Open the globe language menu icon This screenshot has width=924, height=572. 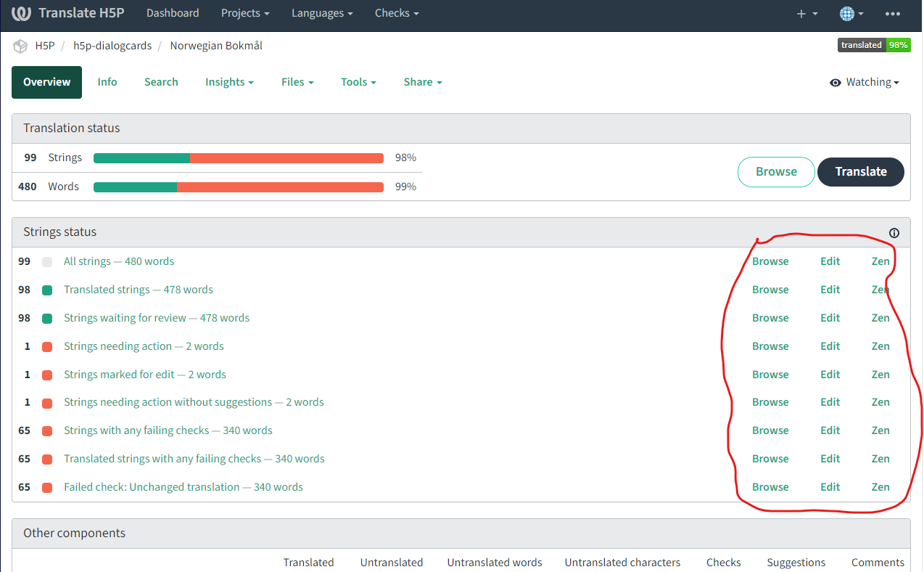(x=851, y=14)
